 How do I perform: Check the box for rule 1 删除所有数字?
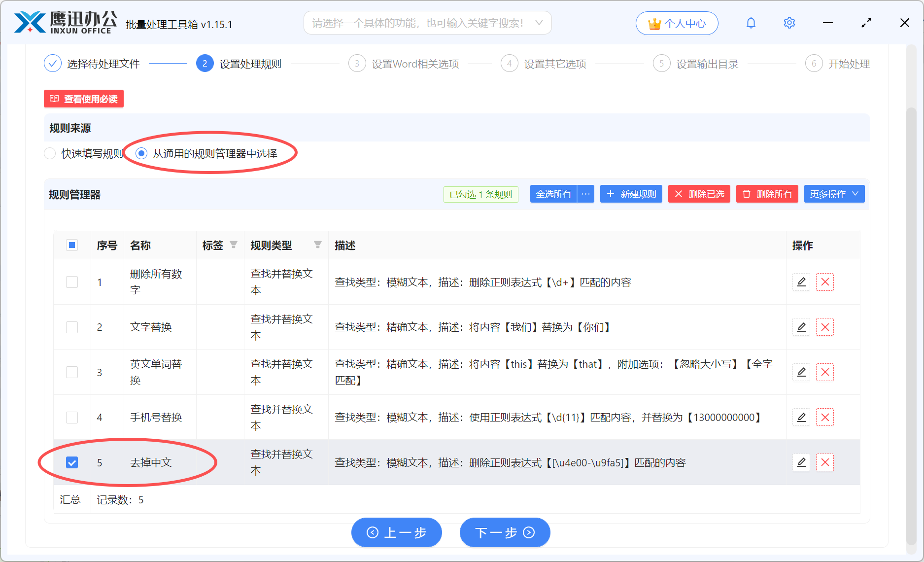[72, 282]
